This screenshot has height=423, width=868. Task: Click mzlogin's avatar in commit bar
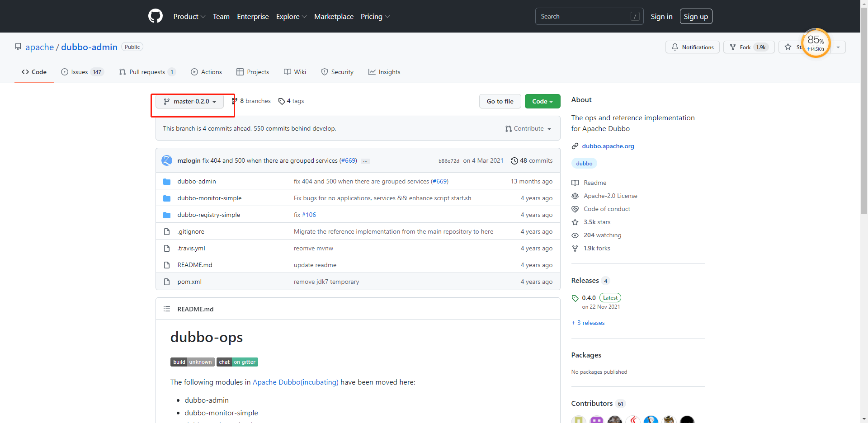(x=167, y=160)
